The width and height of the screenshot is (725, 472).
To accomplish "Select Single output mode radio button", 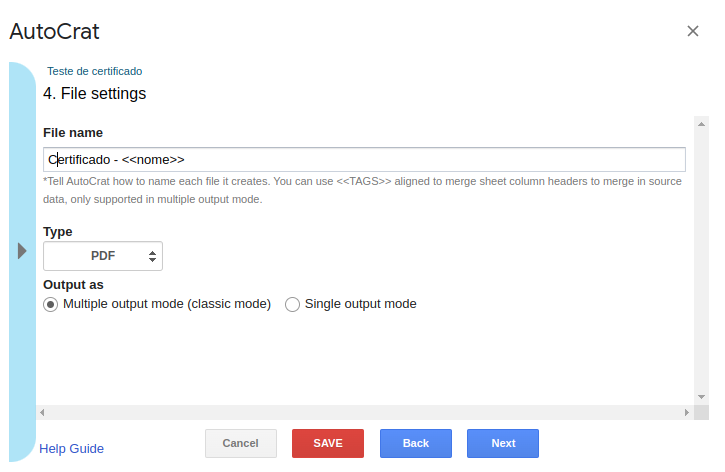I will [x=293, y=304].
